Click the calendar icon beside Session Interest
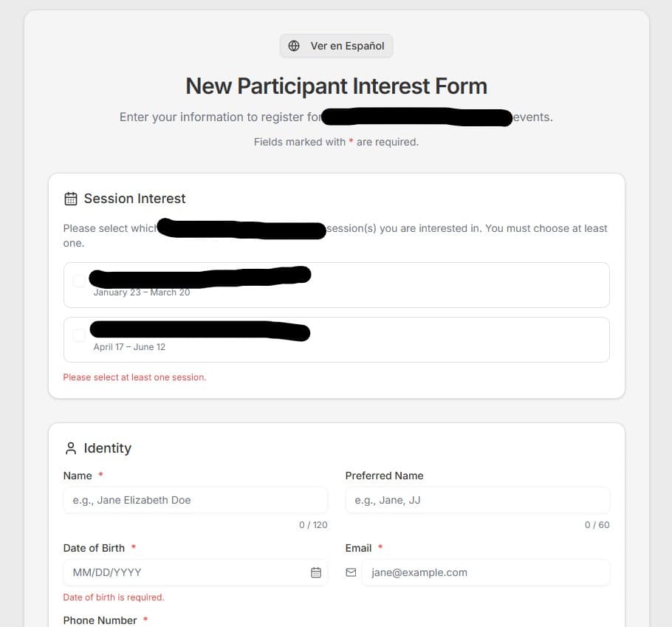 [69, 198]
